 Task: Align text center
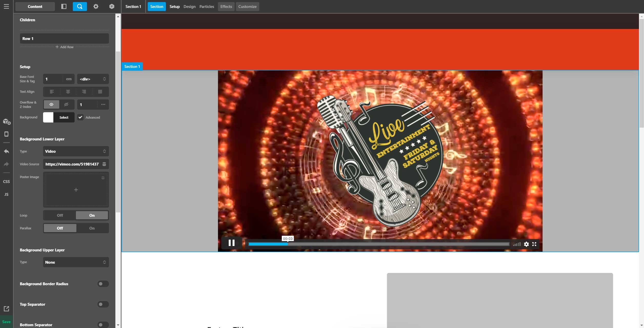(68, 91)
